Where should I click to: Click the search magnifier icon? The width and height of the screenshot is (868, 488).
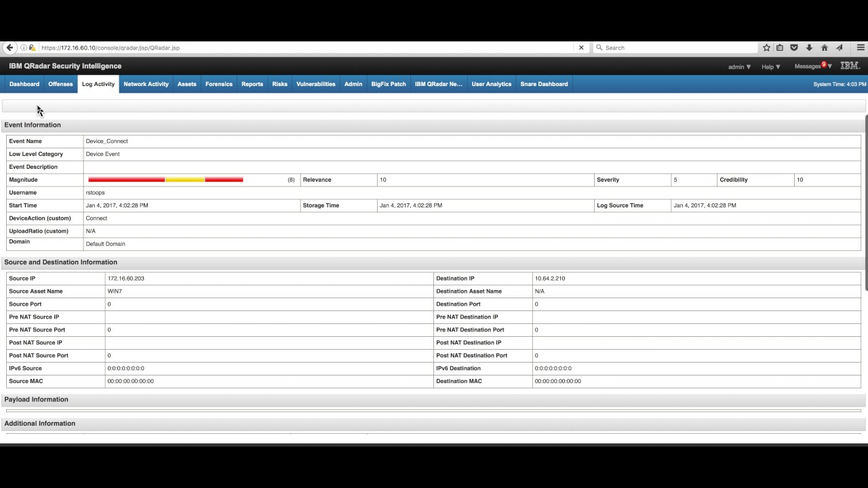click(x=599, y=47)
